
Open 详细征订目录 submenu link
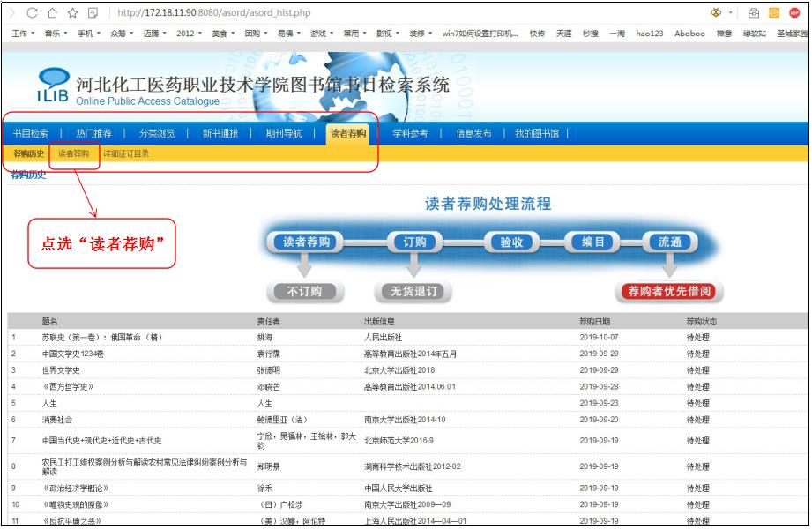point(127,154)
